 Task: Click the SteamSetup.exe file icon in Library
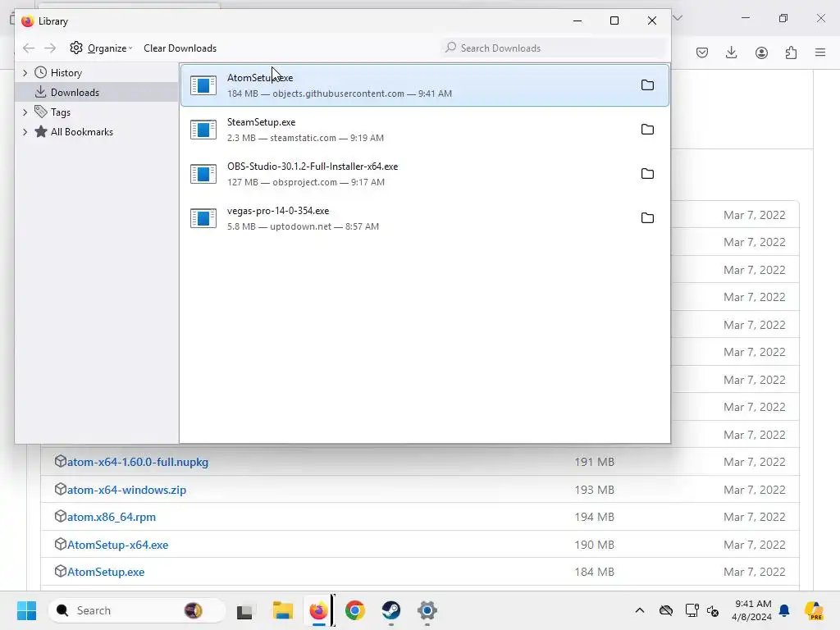[203, 130]
